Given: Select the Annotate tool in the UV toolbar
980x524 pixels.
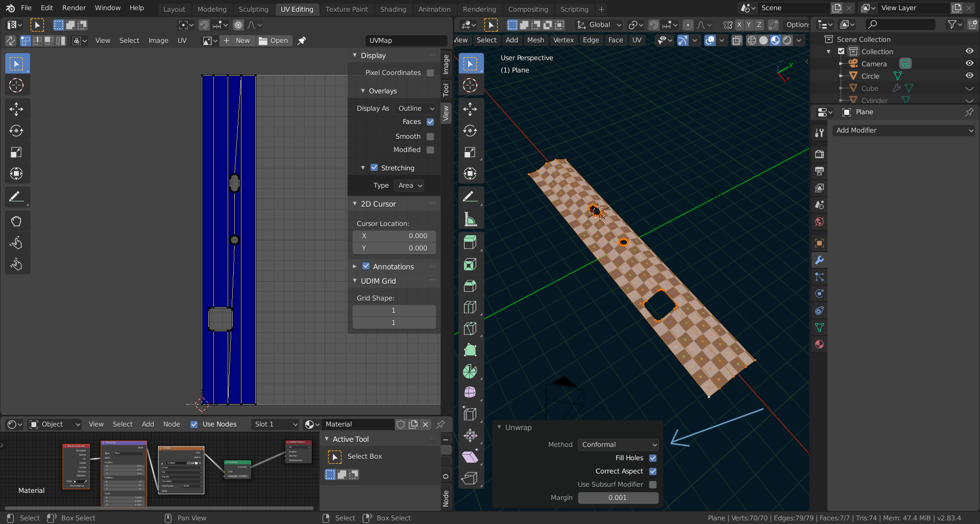Looking at the screenshot, I should (17, 197).
